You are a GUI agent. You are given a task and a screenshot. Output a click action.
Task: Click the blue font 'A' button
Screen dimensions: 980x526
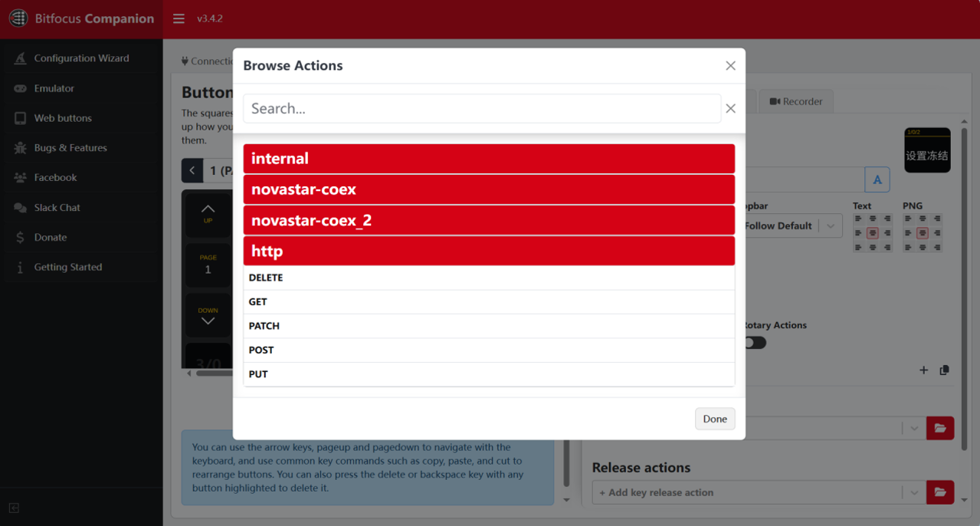(877, 179)
